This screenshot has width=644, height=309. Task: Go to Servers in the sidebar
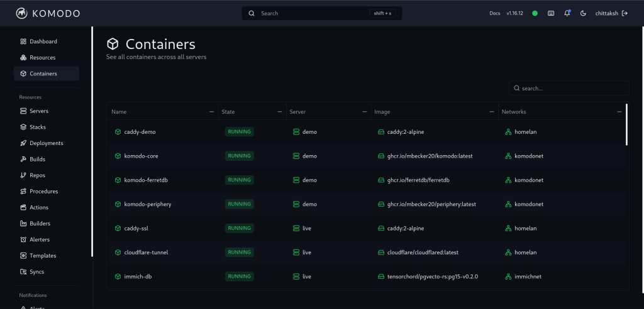(x=47, y=111)
